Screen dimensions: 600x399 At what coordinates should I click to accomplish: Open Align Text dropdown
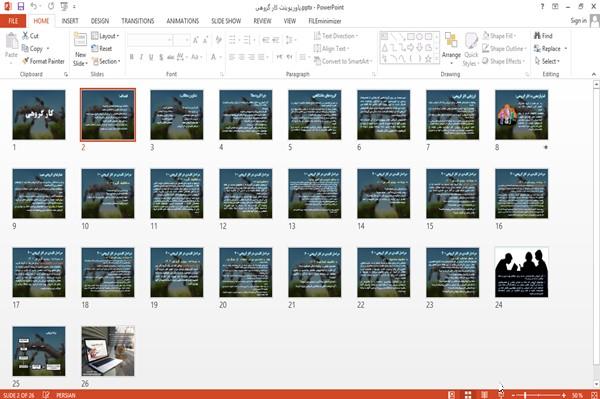332,49
